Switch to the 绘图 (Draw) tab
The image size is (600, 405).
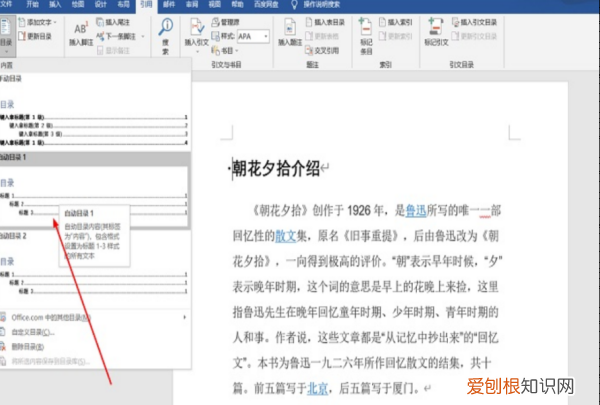pyautogui.click(x=78, y=4)
